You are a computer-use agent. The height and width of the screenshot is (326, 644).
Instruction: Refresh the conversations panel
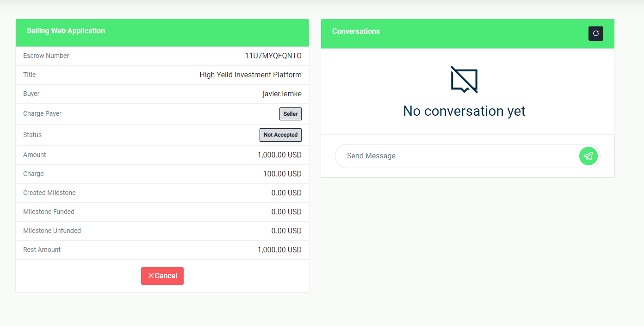click(x=595, y=33)
